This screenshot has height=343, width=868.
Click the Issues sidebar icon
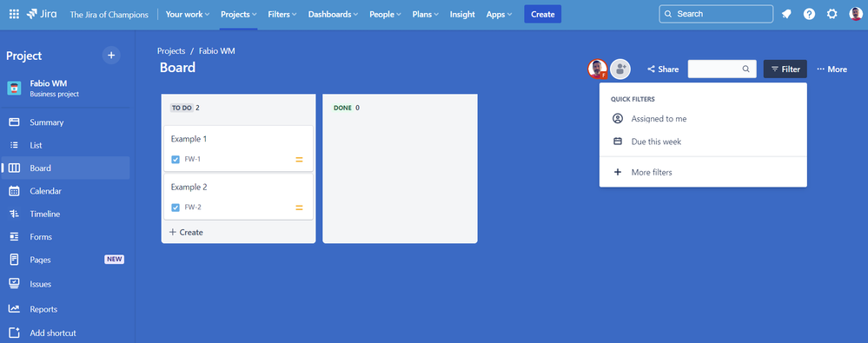pyautogui.click(x=15, y=284)
